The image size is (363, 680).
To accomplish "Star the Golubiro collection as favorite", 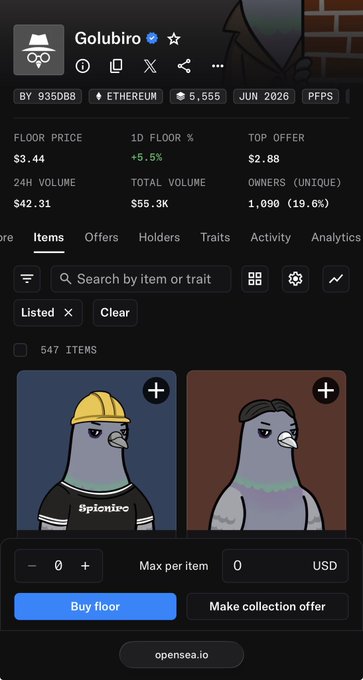I will [173, 39].
